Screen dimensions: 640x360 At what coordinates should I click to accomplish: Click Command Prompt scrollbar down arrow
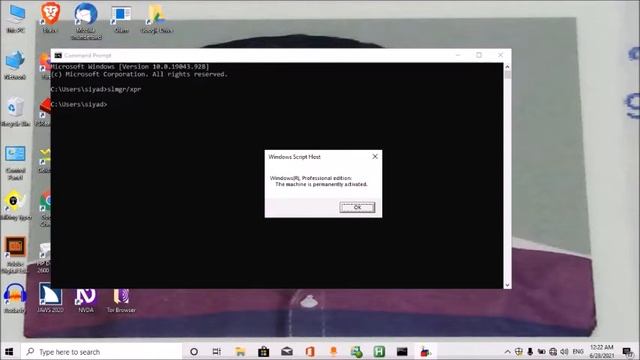pyautogui.click(x=507, y=285)
